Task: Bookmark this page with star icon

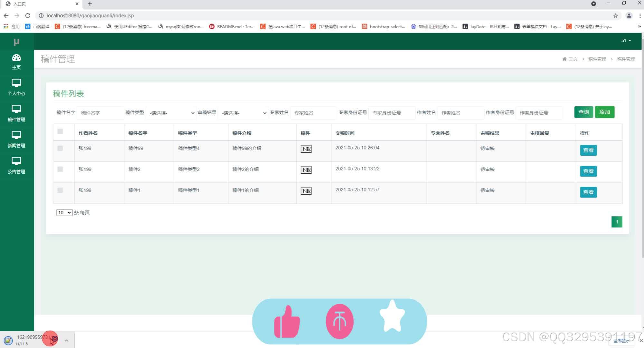Action: pyautogui.click(x=615, y=15)
